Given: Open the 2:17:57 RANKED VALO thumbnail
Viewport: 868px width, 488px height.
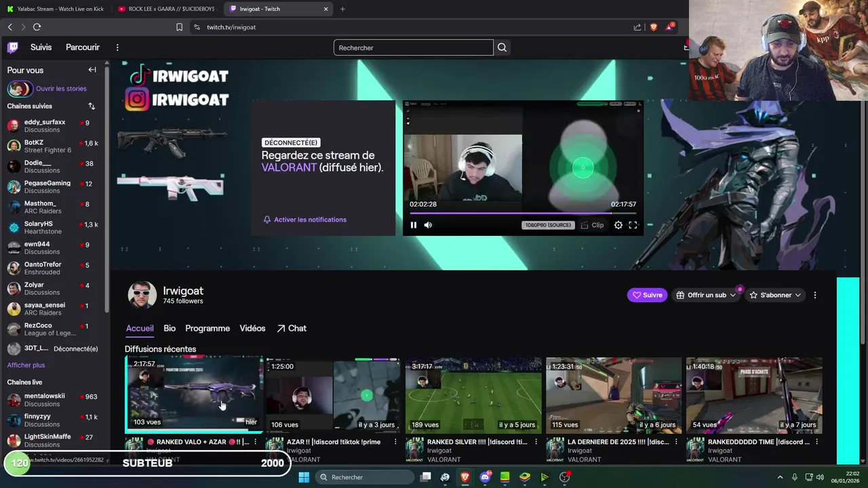Looking at the screenshot, I should [194, 394].
